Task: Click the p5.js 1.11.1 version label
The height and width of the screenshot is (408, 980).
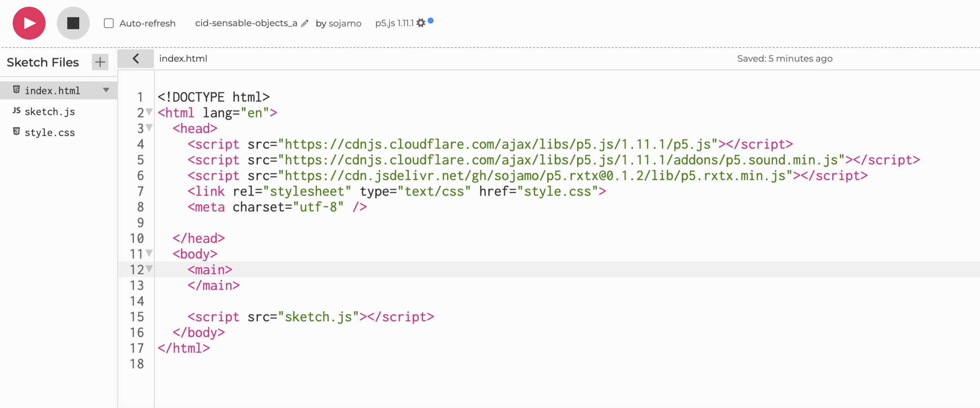Action: [x=394, y=23]
